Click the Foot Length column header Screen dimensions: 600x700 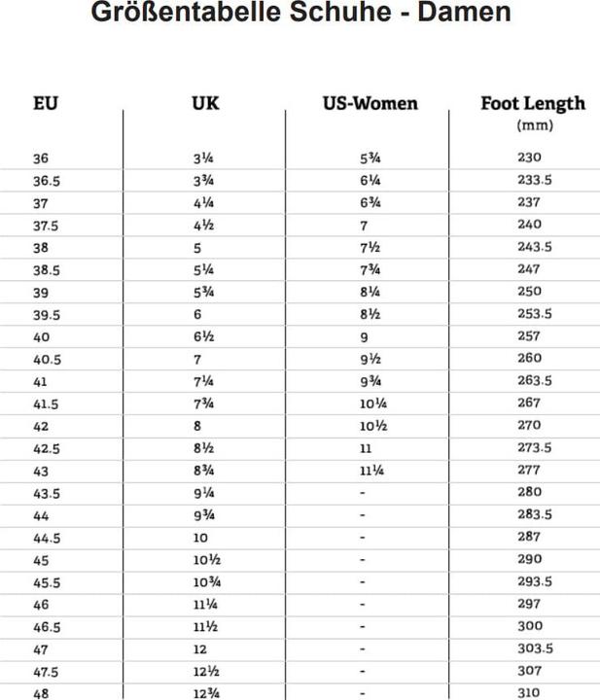tap(533, 103)
